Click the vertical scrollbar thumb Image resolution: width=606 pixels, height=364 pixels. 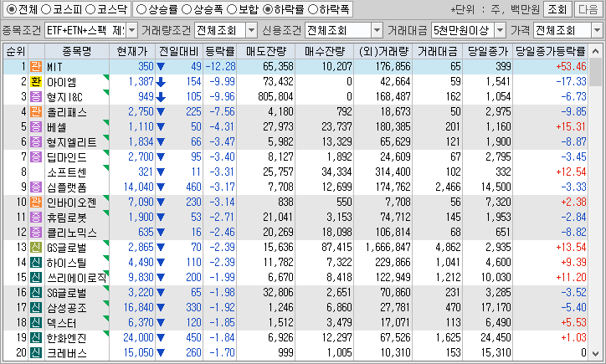coord(595,72)
